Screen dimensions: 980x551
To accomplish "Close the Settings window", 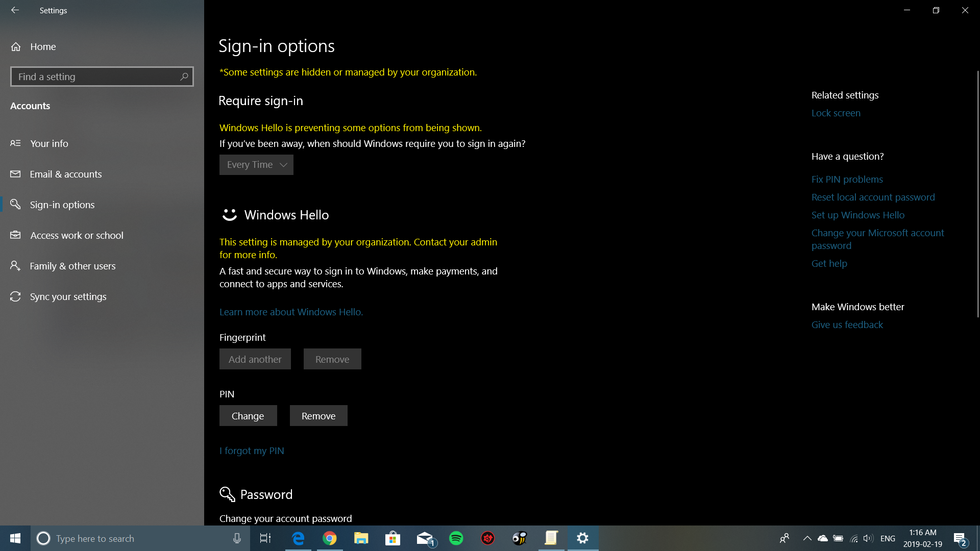I will tap(965, 10).
